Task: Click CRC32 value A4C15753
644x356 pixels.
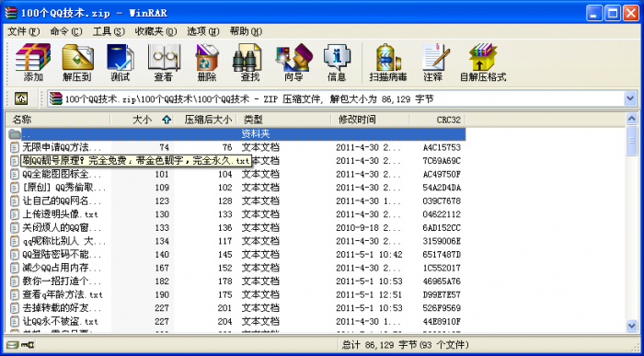Action: click(442, 147)
